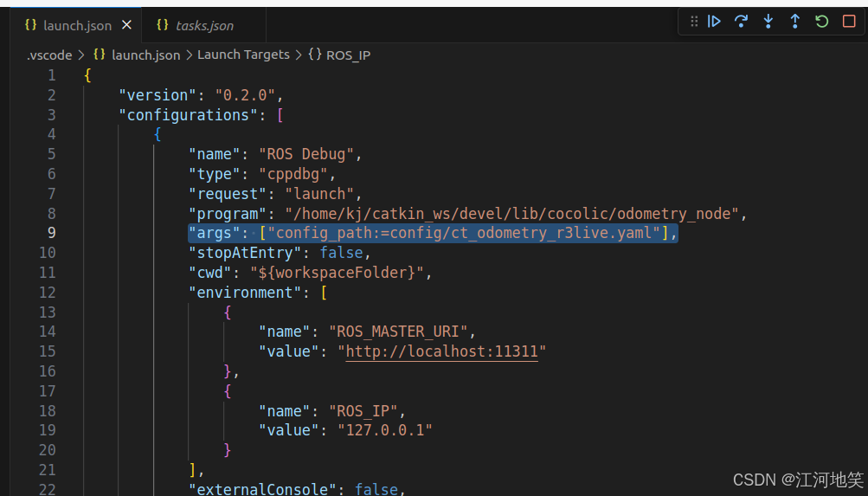Click line number 19 in gutter
The height and width of the screenshot is (496, 868).
[x=48, y=430]
